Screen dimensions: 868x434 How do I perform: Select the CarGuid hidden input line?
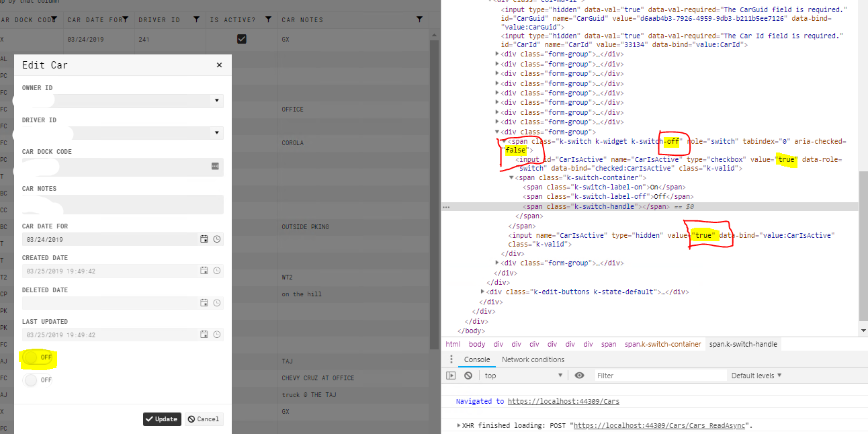click(674, 18)
